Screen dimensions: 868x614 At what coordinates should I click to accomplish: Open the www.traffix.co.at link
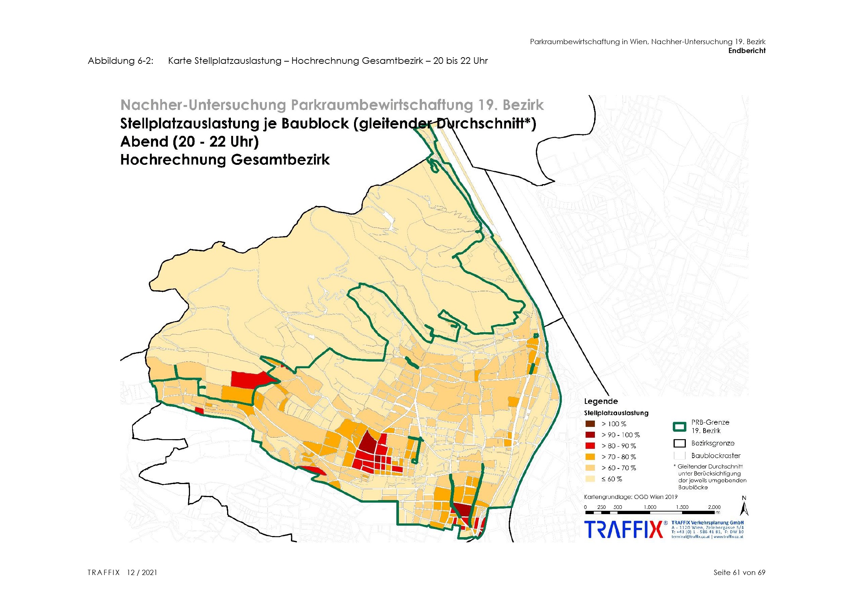(x=728, y=536)
